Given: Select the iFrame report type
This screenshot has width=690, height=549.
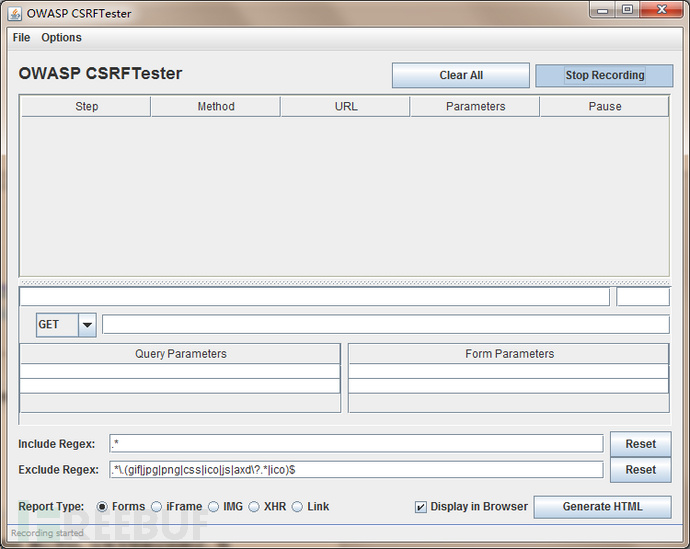Looking at the screenshot, I should 157,507.
